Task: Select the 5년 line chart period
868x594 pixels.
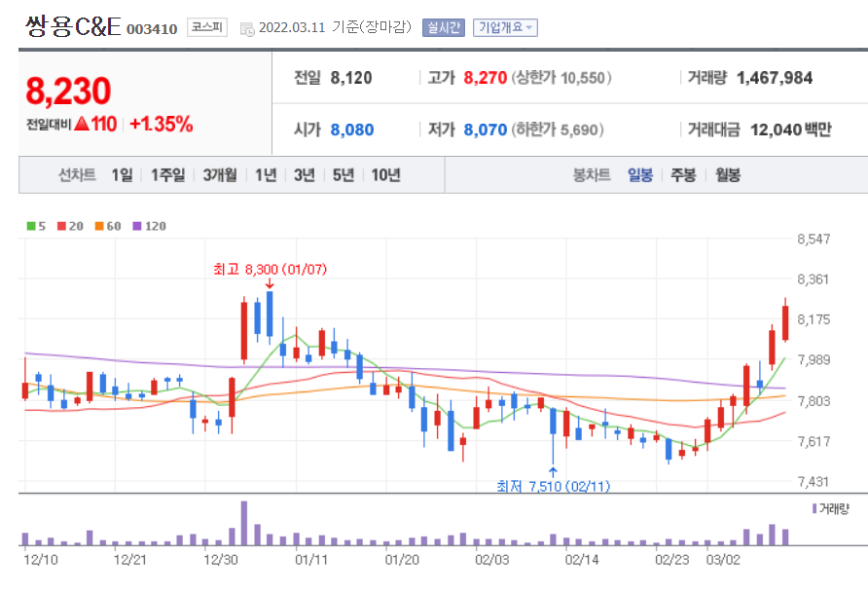Action: coord(344,175)
